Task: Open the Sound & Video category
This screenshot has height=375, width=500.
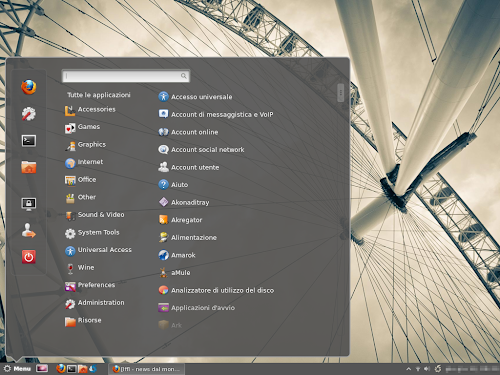Action: click(95, 215)
